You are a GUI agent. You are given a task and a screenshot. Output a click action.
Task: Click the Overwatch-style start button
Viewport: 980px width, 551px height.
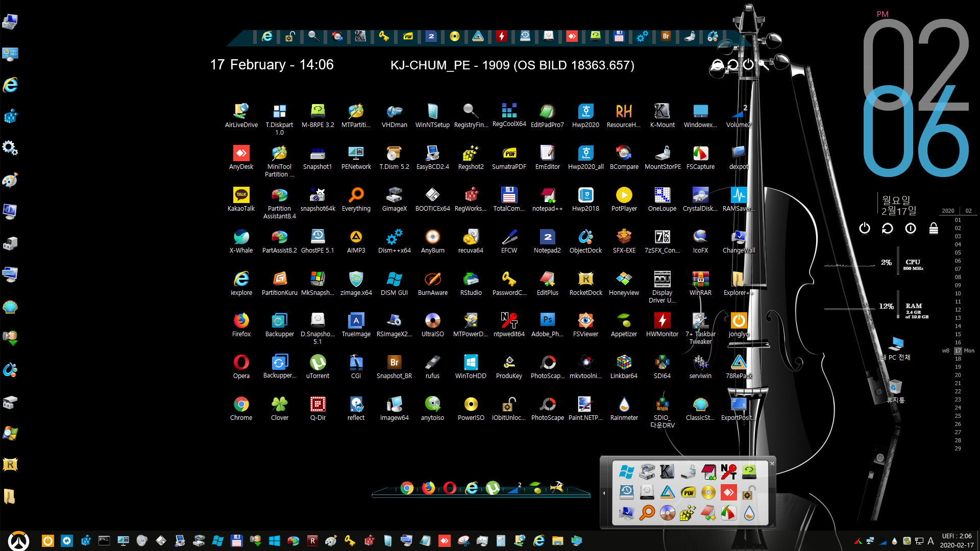19,540
